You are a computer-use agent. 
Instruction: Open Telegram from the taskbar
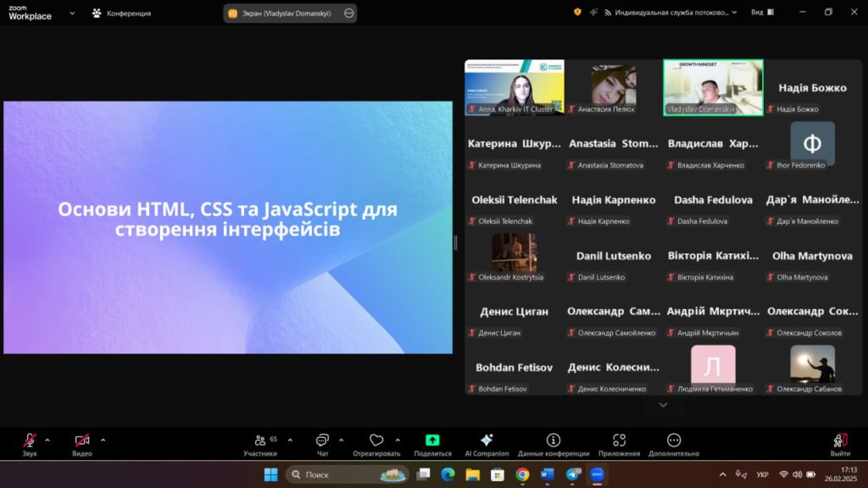572,474
